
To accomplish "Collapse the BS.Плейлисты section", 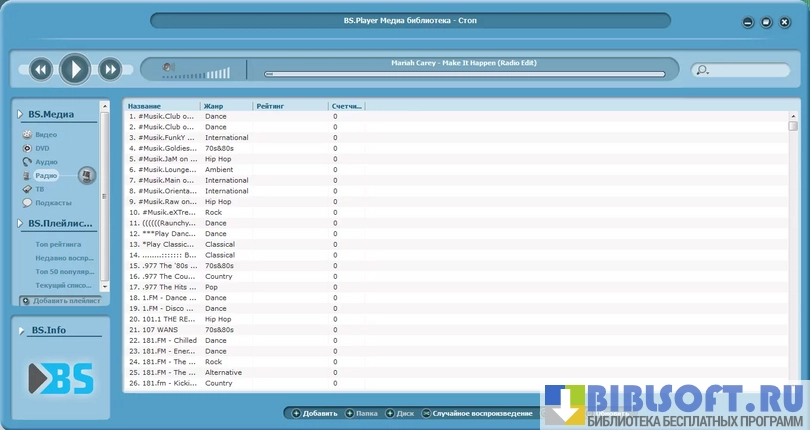I will (20, 224).
